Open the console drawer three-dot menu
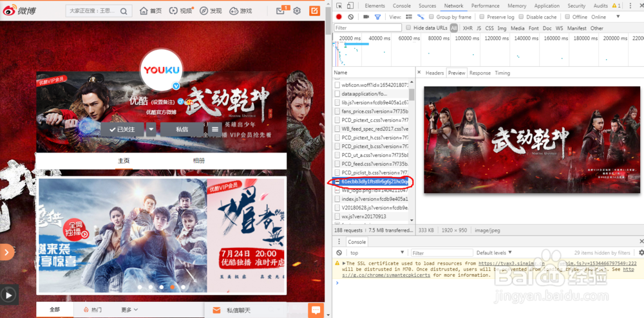The image size is (644, 318). tap(339, 241)
